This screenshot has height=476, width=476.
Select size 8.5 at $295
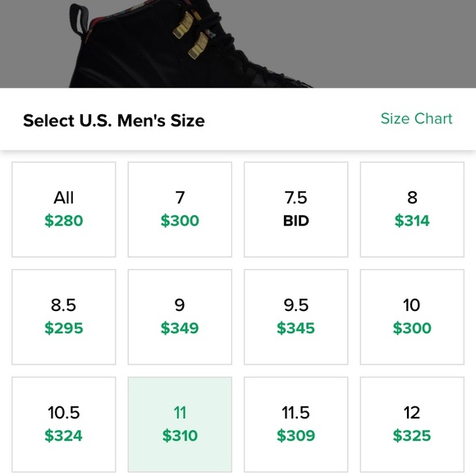(x=64, y=317)
